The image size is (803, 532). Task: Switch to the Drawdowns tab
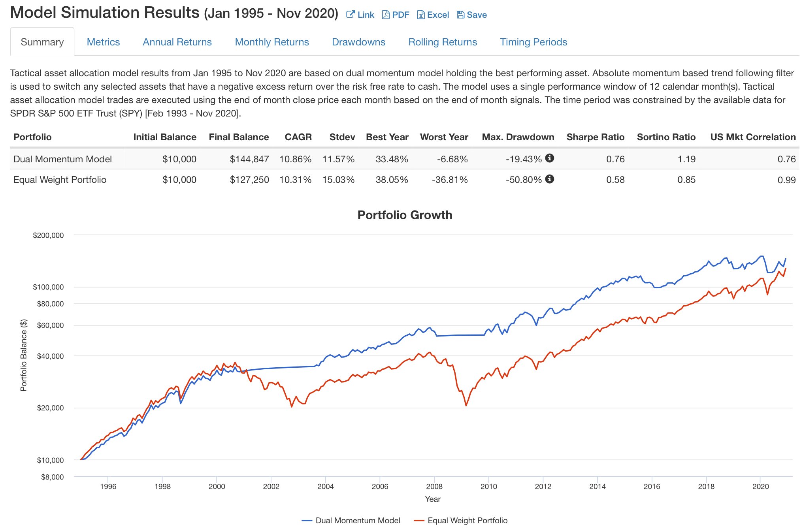click(x=358, y=42)
